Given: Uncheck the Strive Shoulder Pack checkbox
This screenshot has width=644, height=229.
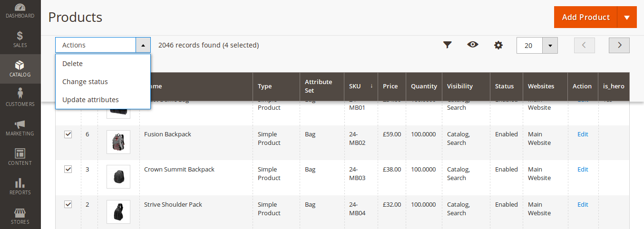Looking at the screenshot, I should [x=68, y=204].
